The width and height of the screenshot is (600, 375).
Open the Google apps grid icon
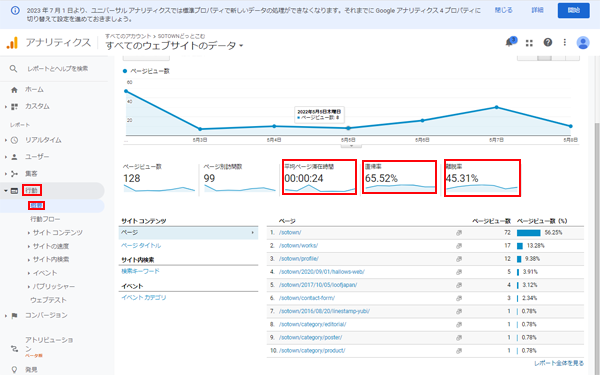coord(529,43)
